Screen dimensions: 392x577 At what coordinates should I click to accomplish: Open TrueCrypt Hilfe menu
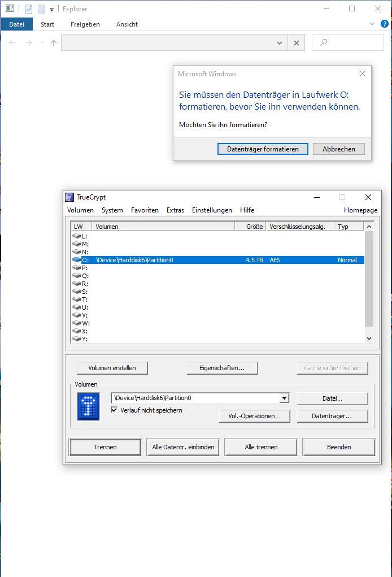coord(247,210)
